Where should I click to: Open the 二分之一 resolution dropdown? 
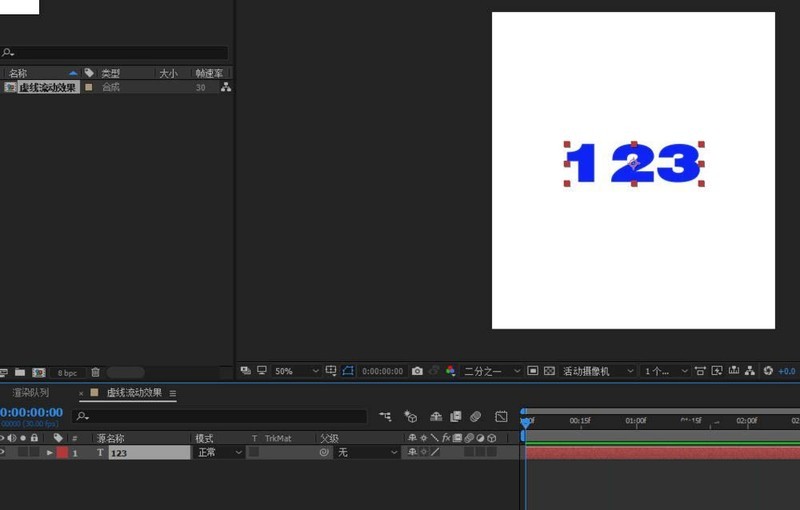pos(492,371)
